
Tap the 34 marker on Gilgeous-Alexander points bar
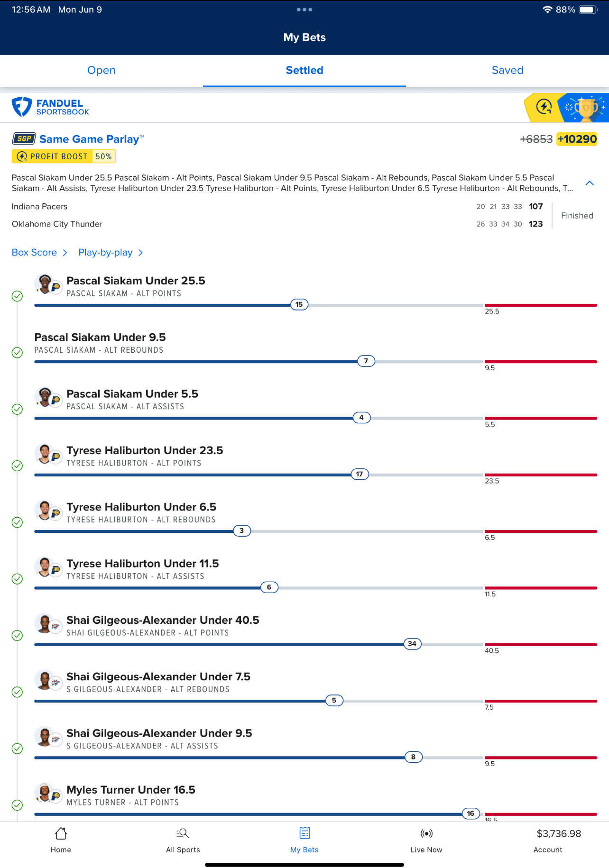(x=412, y=644)
